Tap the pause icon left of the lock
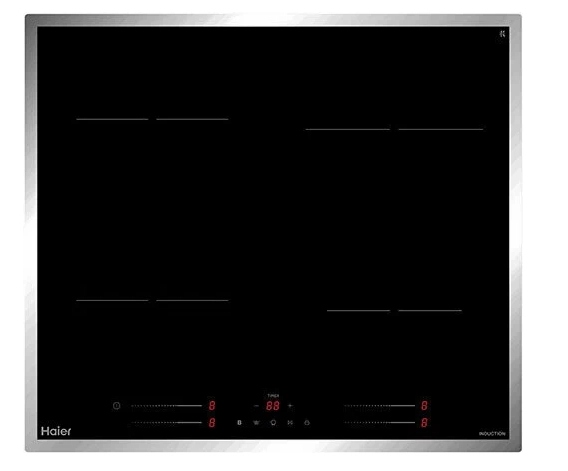The width and height of the screenshot is (568, 471). 290,423
